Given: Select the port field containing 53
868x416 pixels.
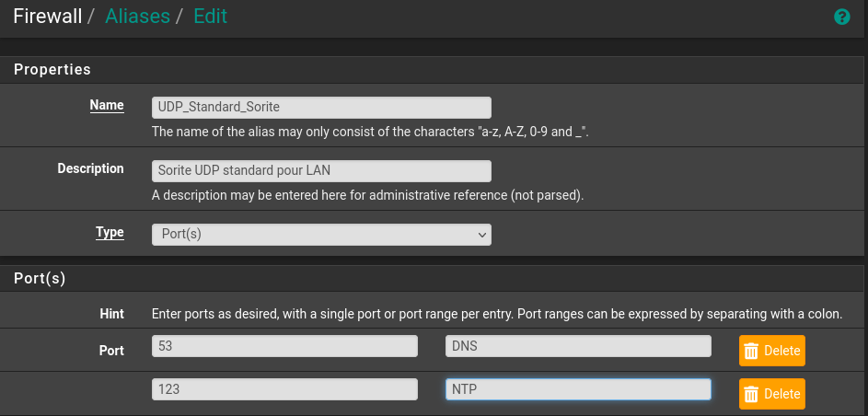Looking at the screenshot, I should click(x=284, y=346).
